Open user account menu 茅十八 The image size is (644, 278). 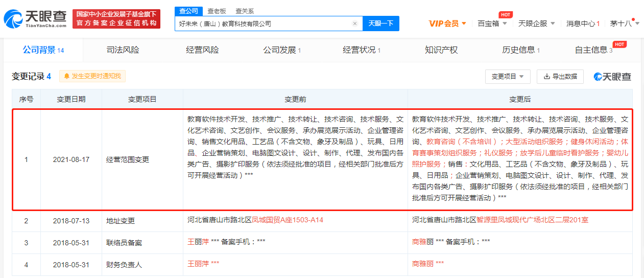tap(623, 24)
